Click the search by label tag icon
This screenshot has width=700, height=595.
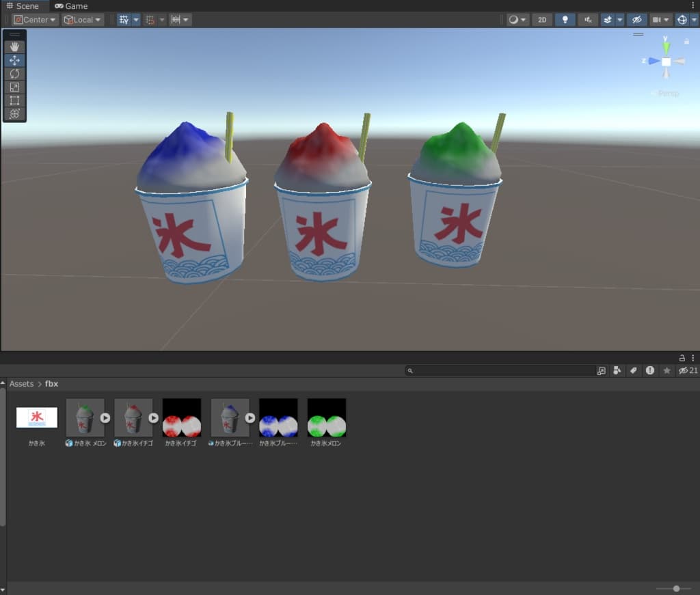click(x=634, y=370)
